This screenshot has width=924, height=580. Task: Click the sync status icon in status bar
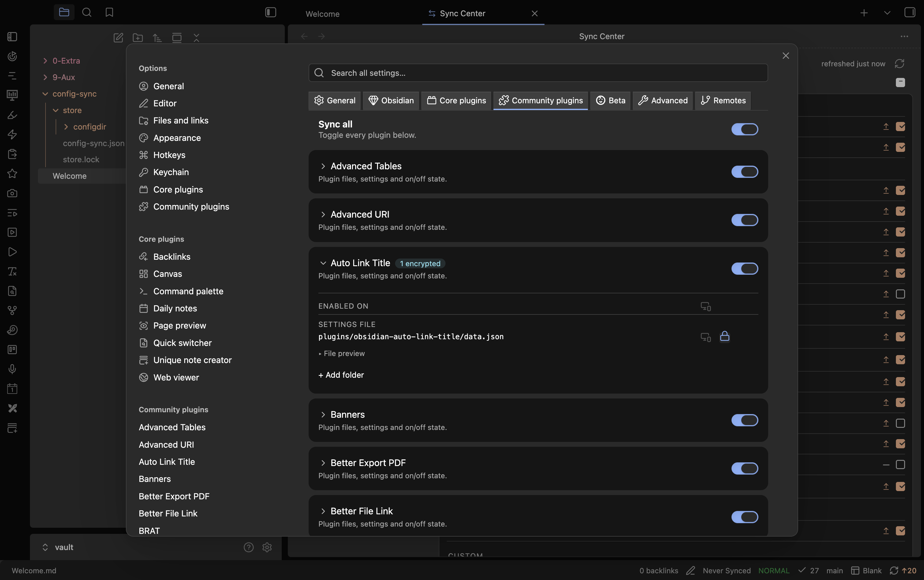(x=894, y=571)
